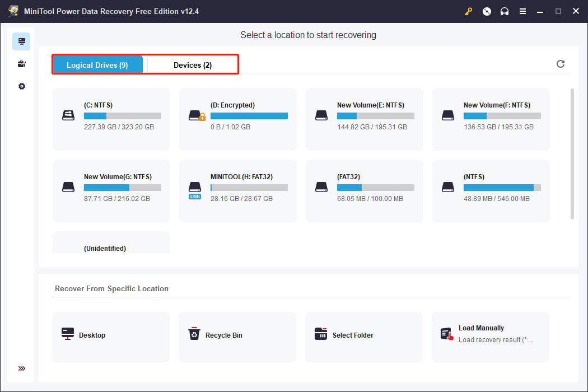588x392 pixels.
Task: Click "87.71 GB / 216.02 GB" size text
Action: 117,198
